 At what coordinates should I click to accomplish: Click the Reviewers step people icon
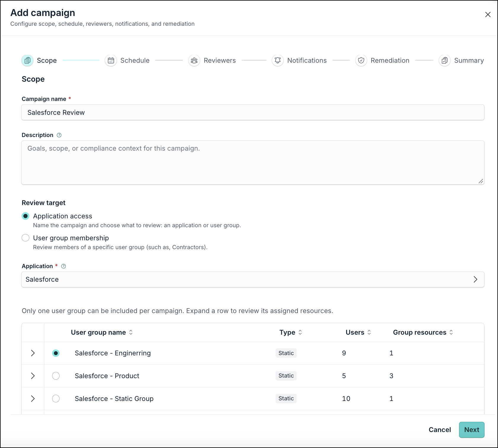point(194,60)
